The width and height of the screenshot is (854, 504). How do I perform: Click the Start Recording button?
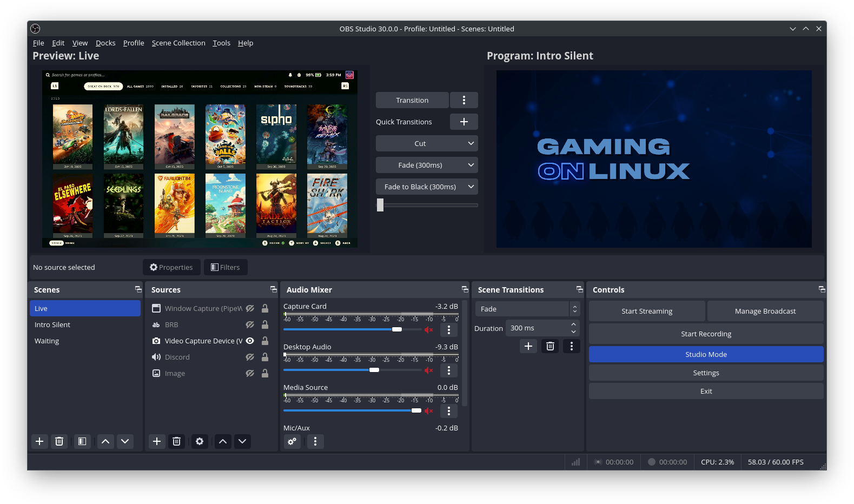[x=706, y=334]
